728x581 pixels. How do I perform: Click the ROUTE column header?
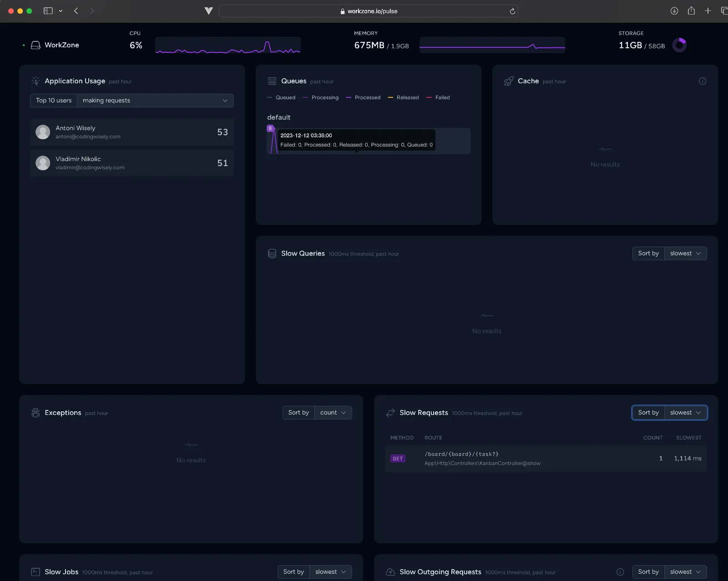(x=433, y=438)
